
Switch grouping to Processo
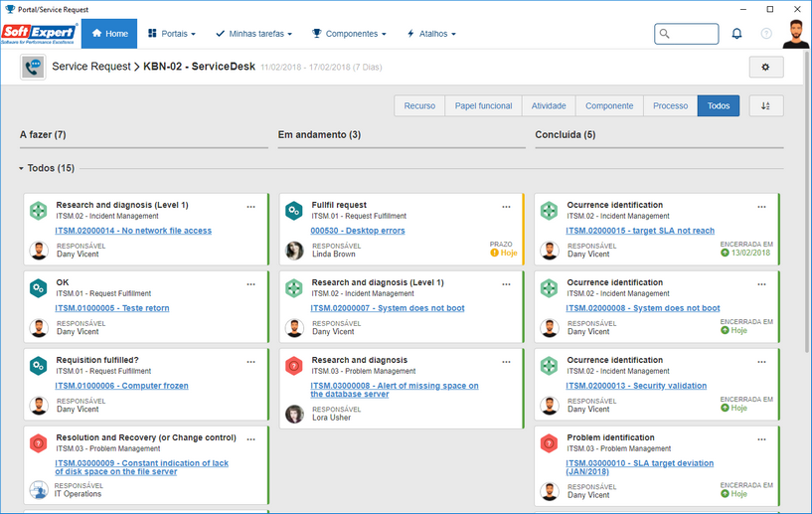(x=670, y=105)
